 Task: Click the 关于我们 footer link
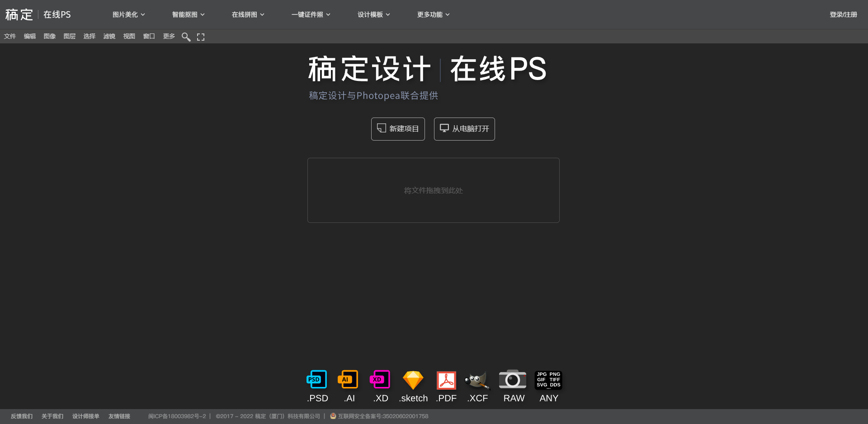[52, 416]
